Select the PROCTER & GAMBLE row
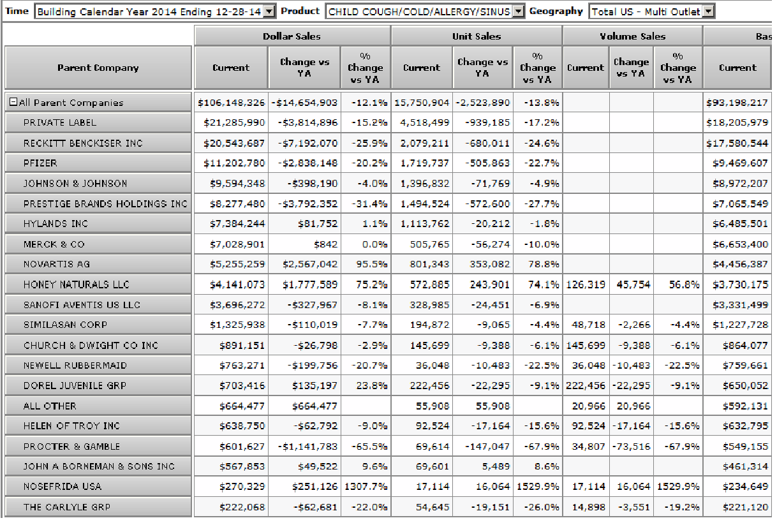 click(x=71, y=447)
